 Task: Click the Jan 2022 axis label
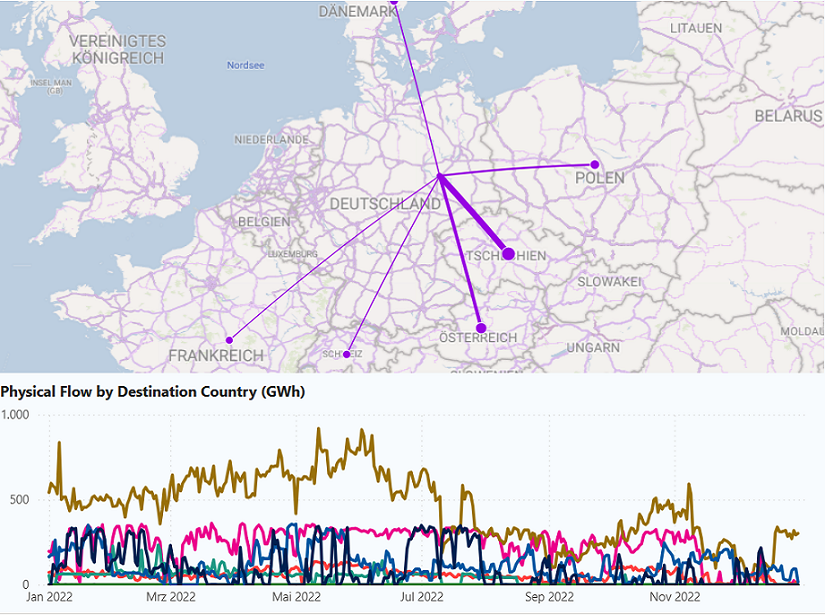[50, 597]
